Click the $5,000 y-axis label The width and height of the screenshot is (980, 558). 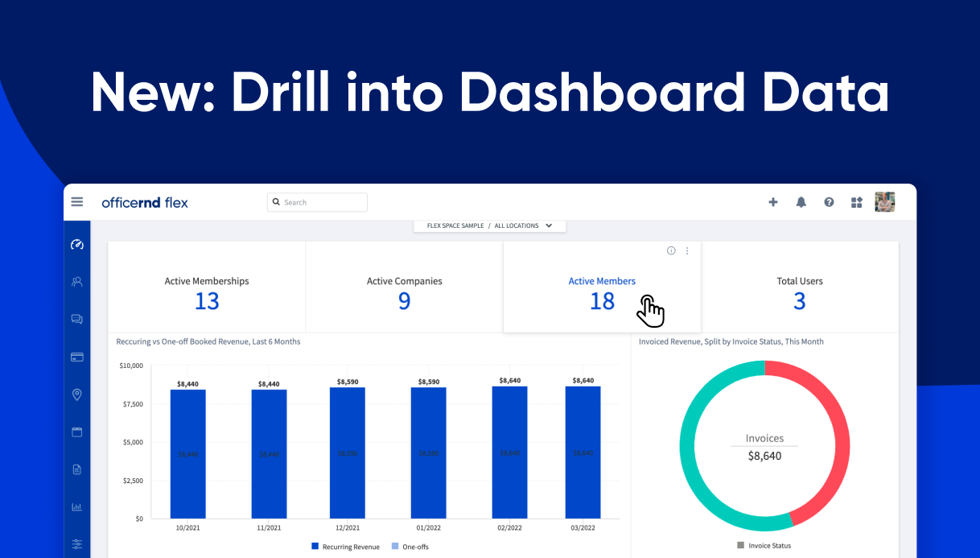(133, 442)
